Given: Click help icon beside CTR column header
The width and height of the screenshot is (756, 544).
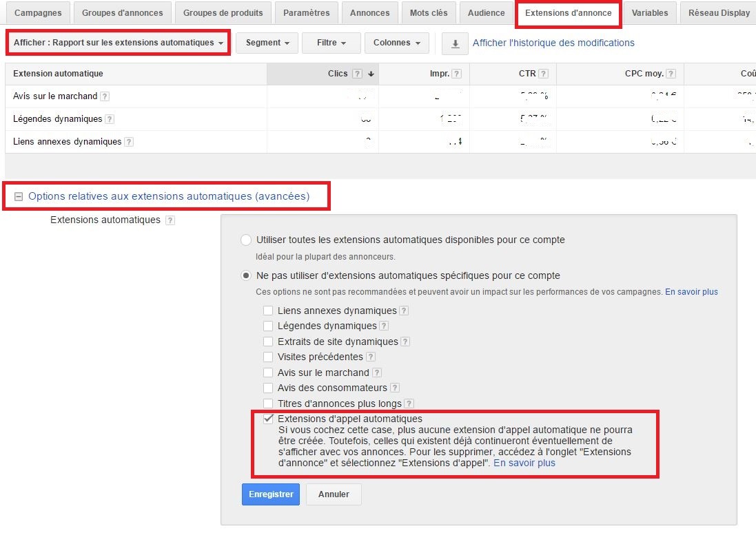Looking at the screenshot, I should [x=543, y=74].
